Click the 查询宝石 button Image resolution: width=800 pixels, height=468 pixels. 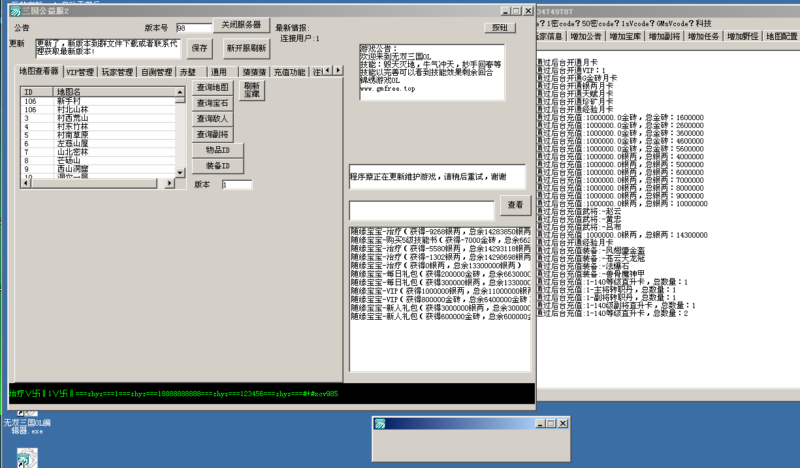click(x=212, y=103)
